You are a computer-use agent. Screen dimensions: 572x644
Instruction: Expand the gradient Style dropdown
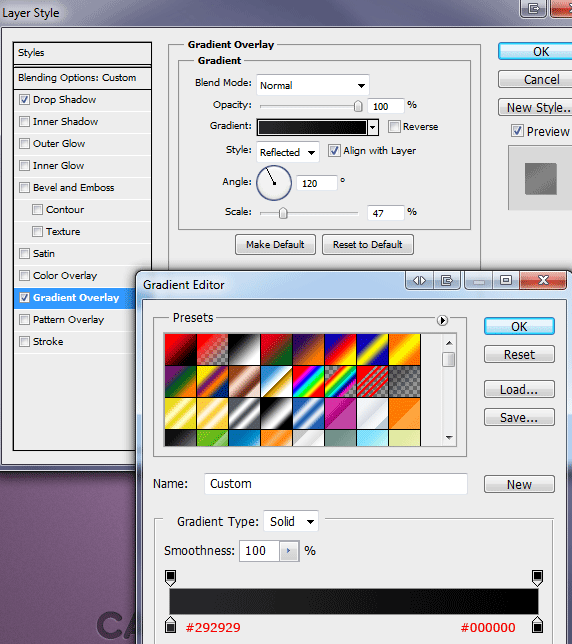coord(287,152)
